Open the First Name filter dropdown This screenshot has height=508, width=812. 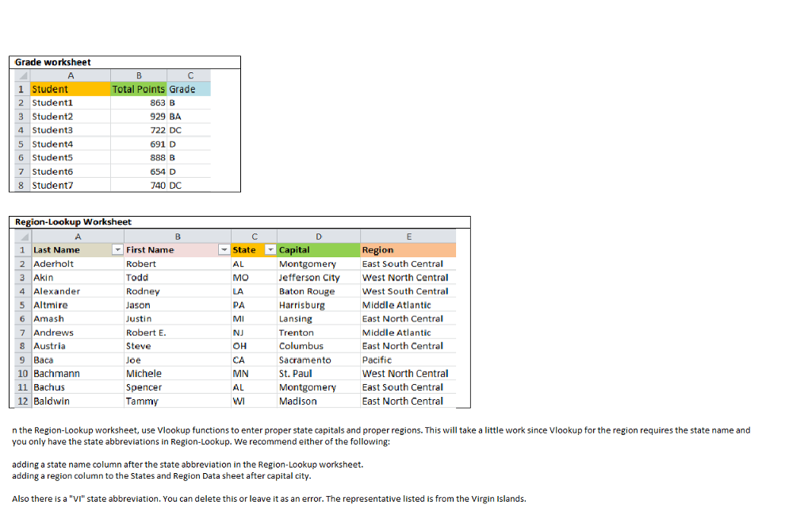click(222, 249)
